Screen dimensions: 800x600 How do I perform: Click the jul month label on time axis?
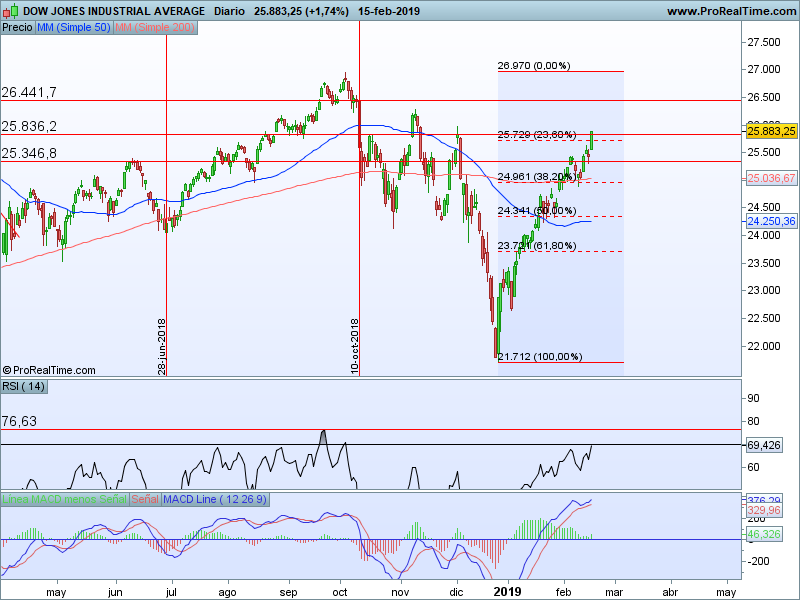171,592
